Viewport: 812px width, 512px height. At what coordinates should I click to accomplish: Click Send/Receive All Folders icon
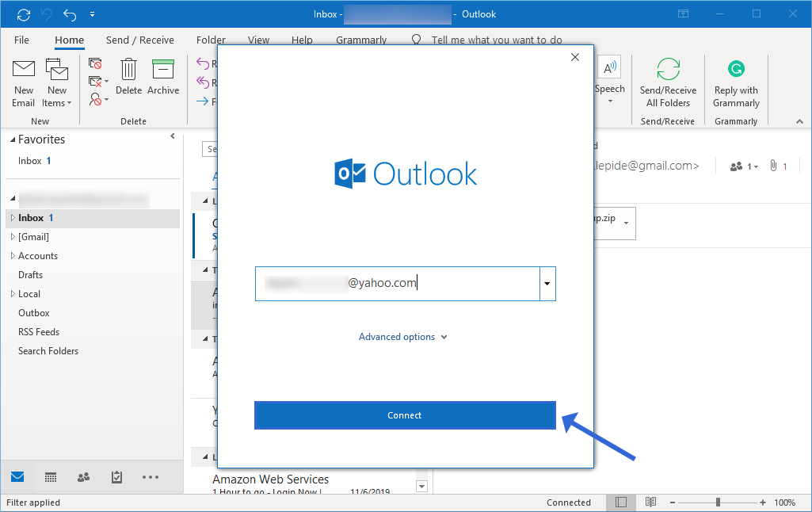[668, 69]
